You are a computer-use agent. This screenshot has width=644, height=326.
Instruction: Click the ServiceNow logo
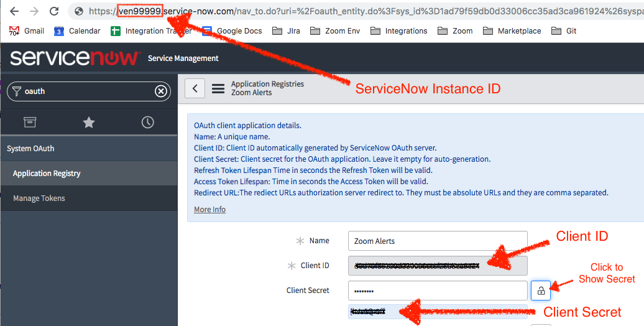tap(74, 58)
